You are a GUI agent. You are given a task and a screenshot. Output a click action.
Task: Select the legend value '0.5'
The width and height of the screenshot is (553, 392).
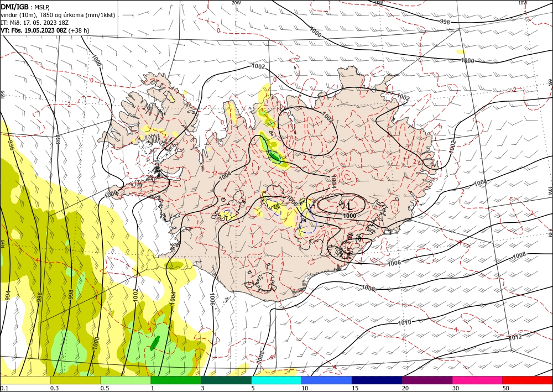[x=105, y=388]
